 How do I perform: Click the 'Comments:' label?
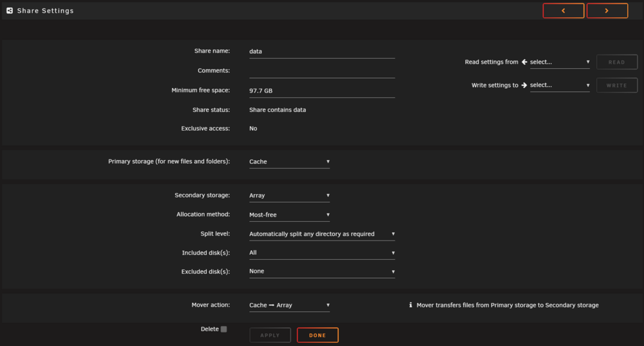tap(214, 71)
